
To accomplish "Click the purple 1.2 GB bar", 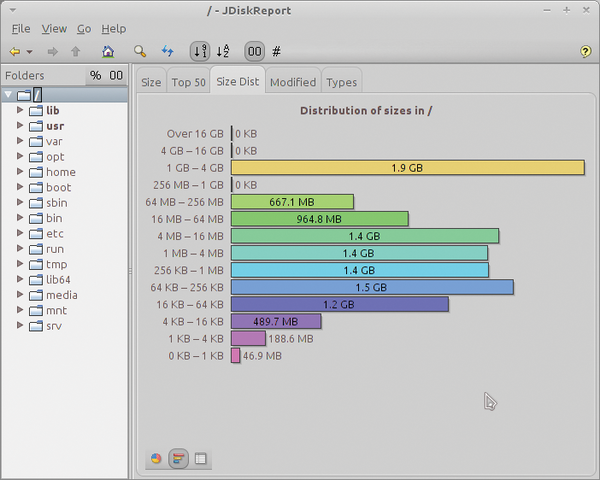I will pos(339,304).
